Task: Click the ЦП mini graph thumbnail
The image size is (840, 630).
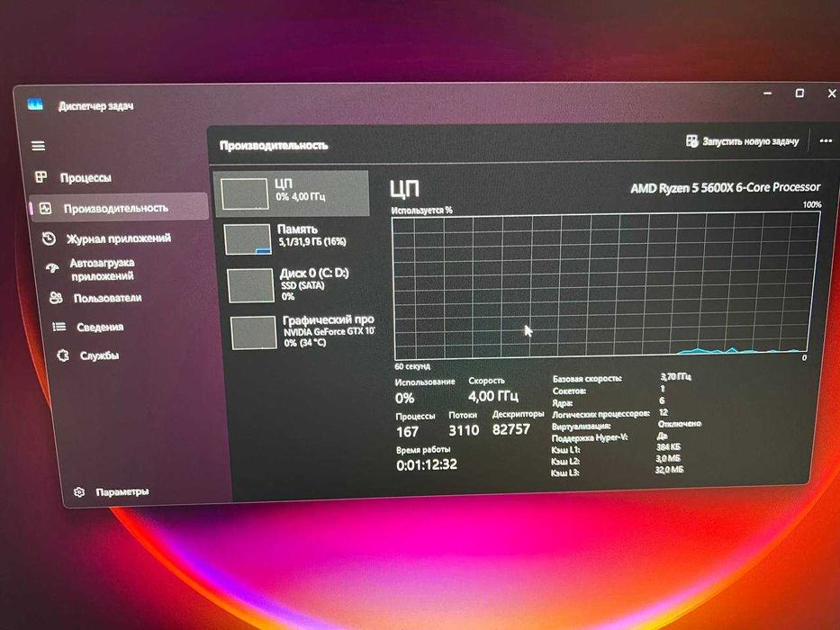Action: (245, 193)
